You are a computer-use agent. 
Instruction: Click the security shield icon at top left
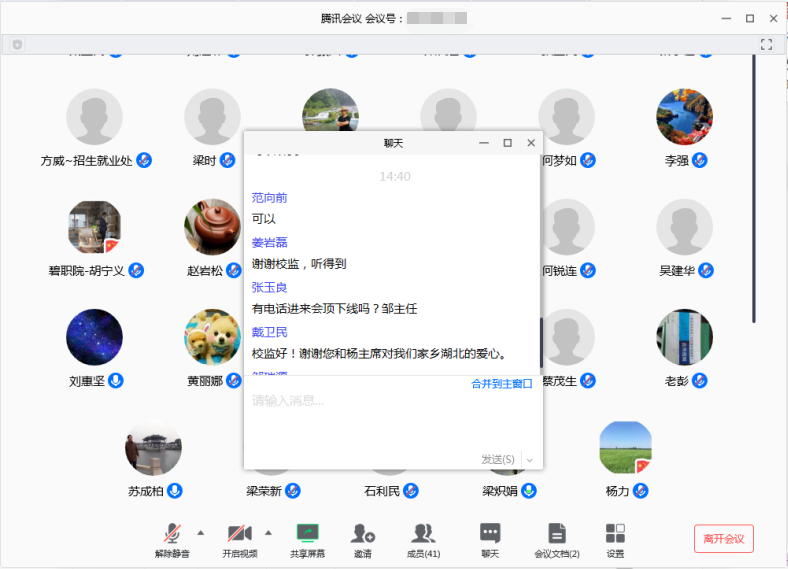pyautogui.click(x=18, y=45)
